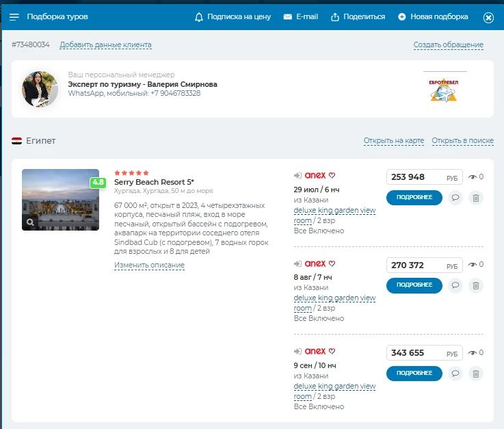Click manager Валерия Смирнова avatar photo
Image resolution: width=504 pixels, height=429 pixels.
point(40,89)
